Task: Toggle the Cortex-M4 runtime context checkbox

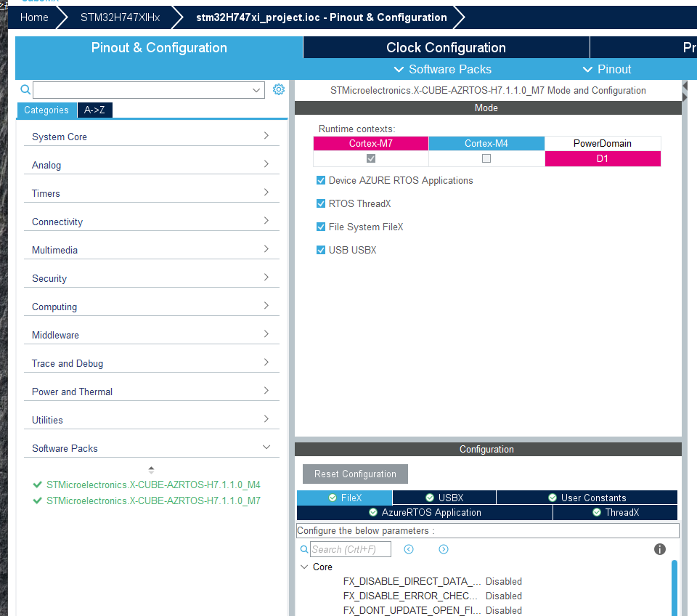Action: (486, 158)
